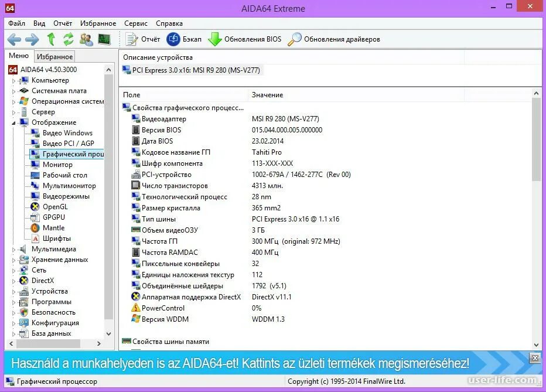Click the warning icon beside PowerControl

135,308
